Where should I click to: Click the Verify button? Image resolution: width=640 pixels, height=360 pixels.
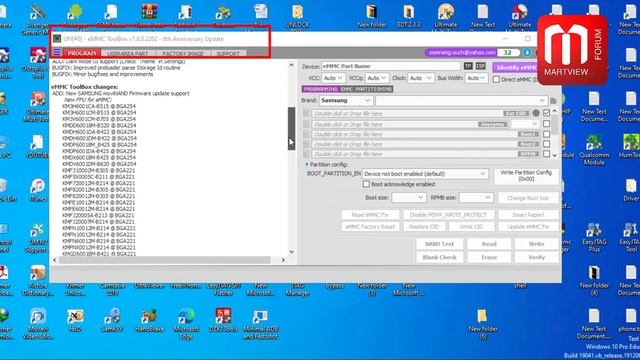536,257
